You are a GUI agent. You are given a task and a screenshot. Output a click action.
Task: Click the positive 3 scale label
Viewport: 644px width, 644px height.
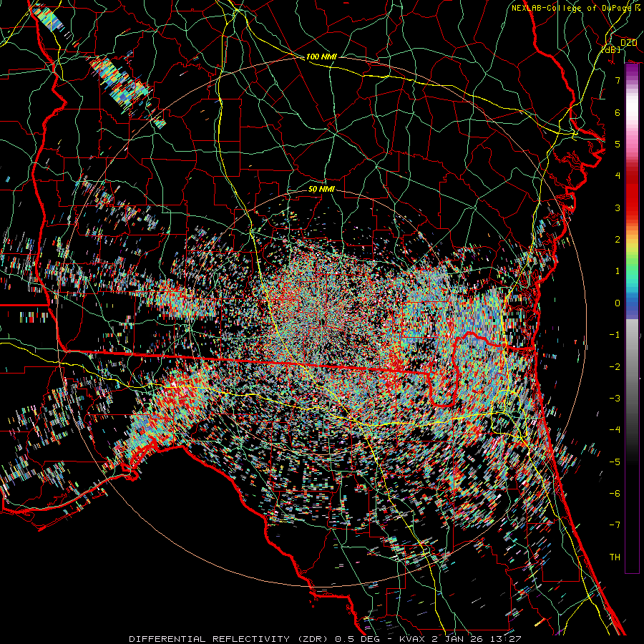[x=618, y=208]
